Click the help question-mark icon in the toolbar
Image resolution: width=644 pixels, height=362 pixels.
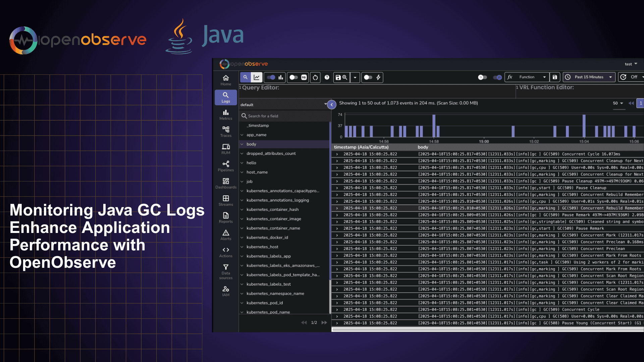[x=326, y=77]
